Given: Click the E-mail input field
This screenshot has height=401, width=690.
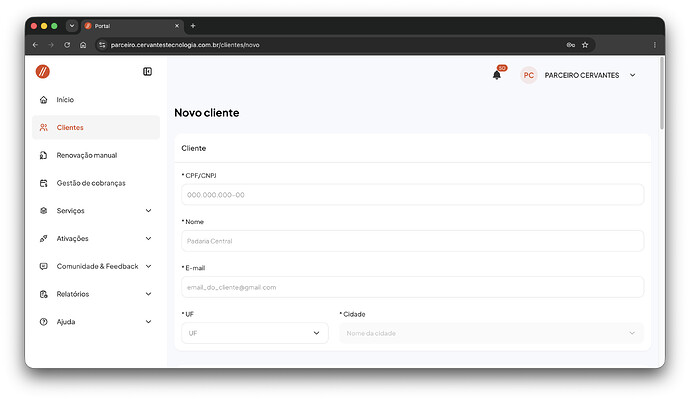Looking at the screenshot, I should pyautogui.click(x=412, y=287).
